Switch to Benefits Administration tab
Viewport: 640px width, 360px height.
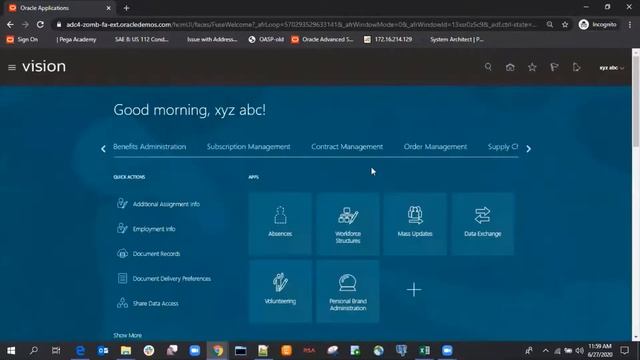pos(149,147)
